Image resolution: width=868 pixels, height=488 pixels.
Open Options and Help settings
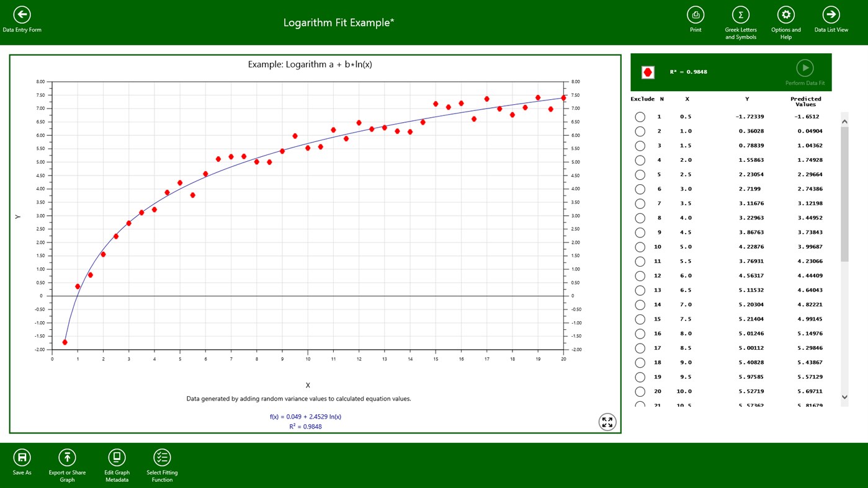point(785,15)
